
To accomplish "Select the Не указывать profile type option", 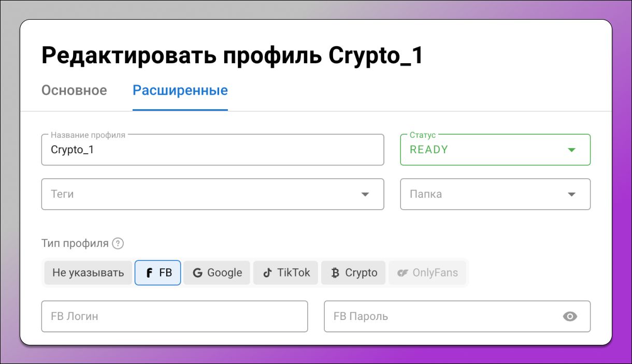I will coord(88,272).
